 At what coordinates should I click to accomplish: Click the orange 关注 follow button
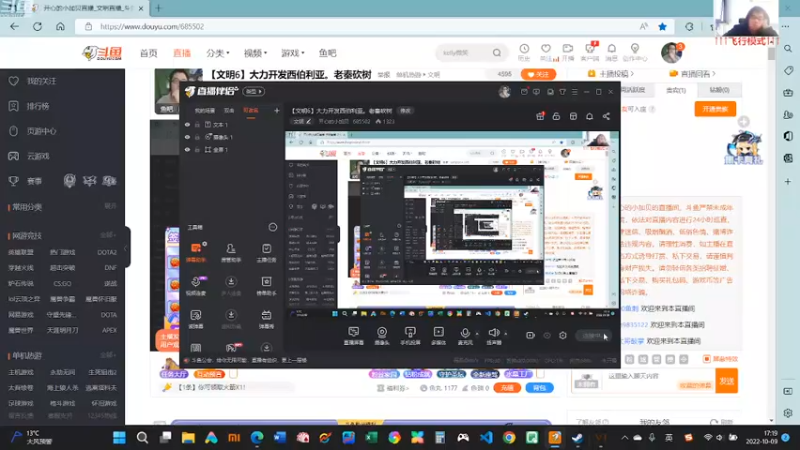pyautogui.click(x=538, y=74)
